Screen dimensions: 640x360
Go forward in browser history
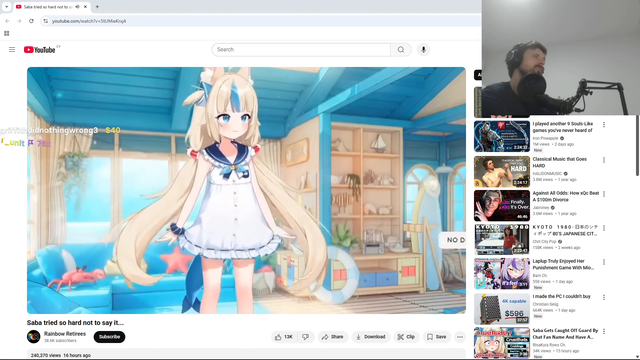tap(19, 21)
